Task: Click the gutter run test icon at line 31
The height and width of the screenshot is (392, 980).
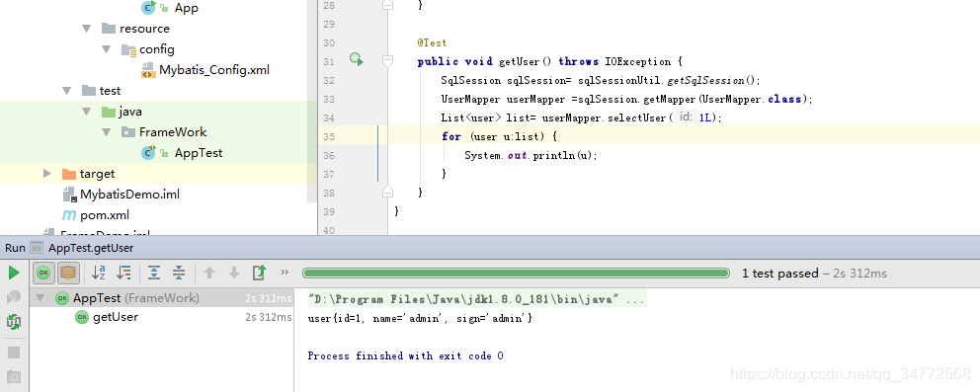Action: coord(357,59)
